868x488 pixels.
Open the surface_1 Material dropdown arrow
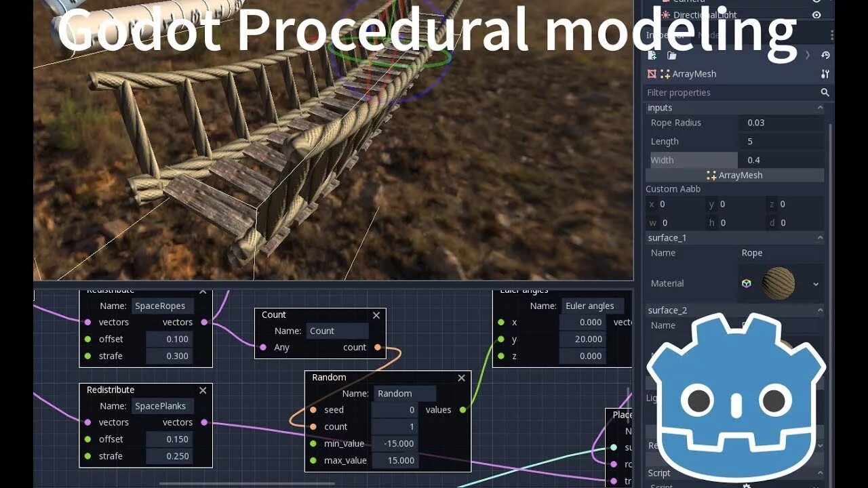816,284
